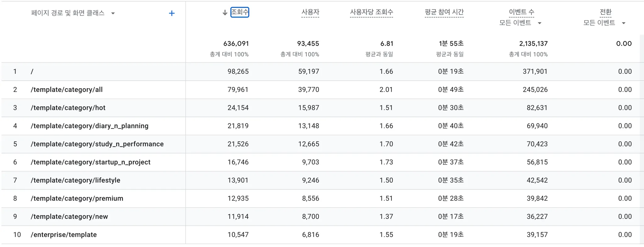Select the root "/" page path row

pyautogui.click(x=32, y=72)
